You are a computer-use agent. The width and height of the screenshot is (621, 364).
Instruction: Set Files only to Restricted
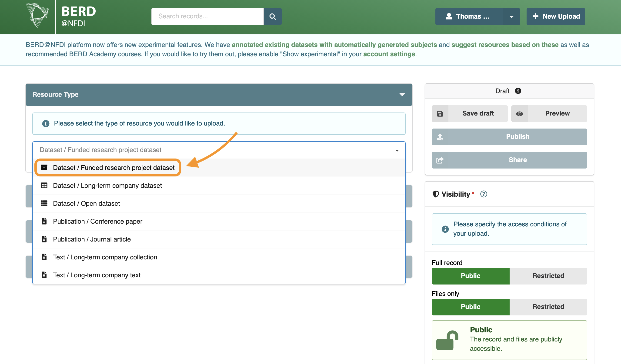click(548, 307)
